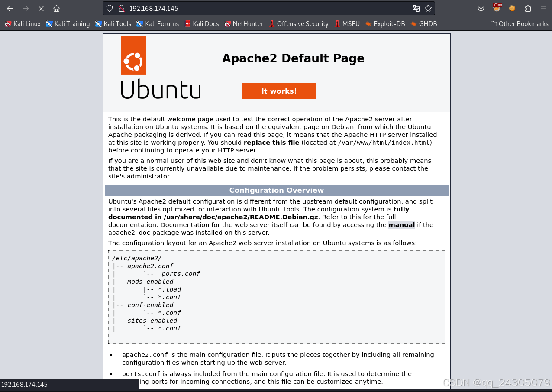Click the forward navigation arrow
The height and width of the screenshot is (392, 552).
[x=26, y=8]
